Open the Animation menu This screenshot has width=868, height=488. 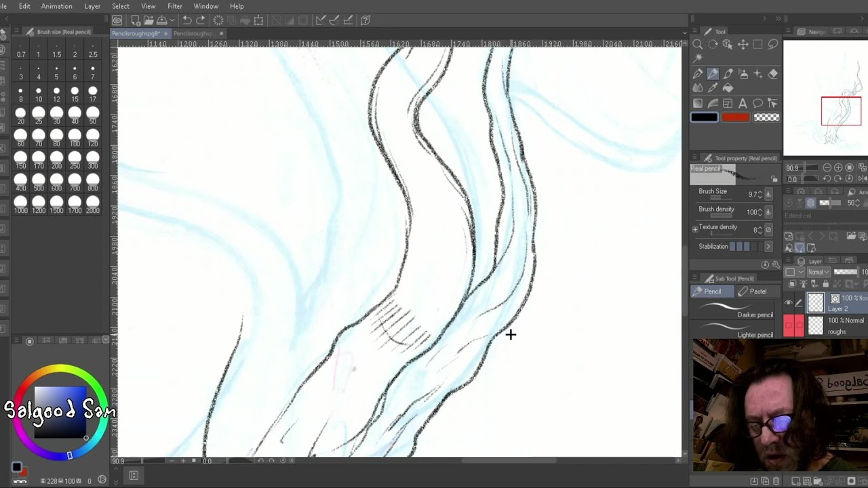point(57,6)
